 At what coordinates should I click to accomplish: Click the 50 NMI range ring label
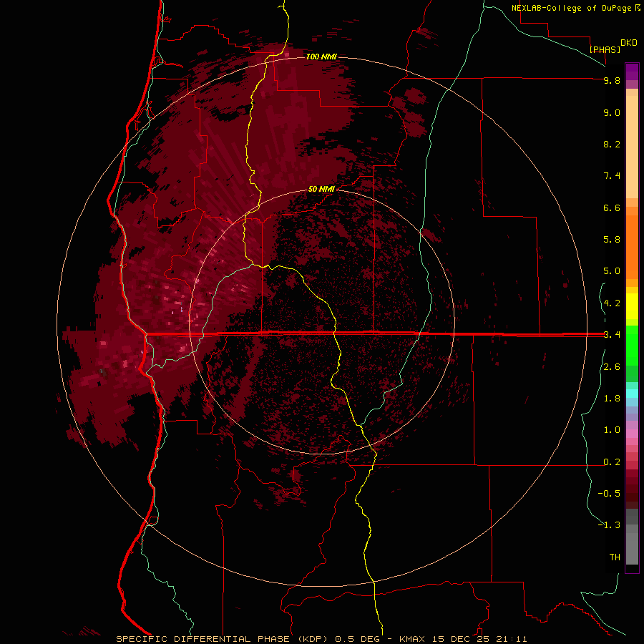tap(321, 189)
